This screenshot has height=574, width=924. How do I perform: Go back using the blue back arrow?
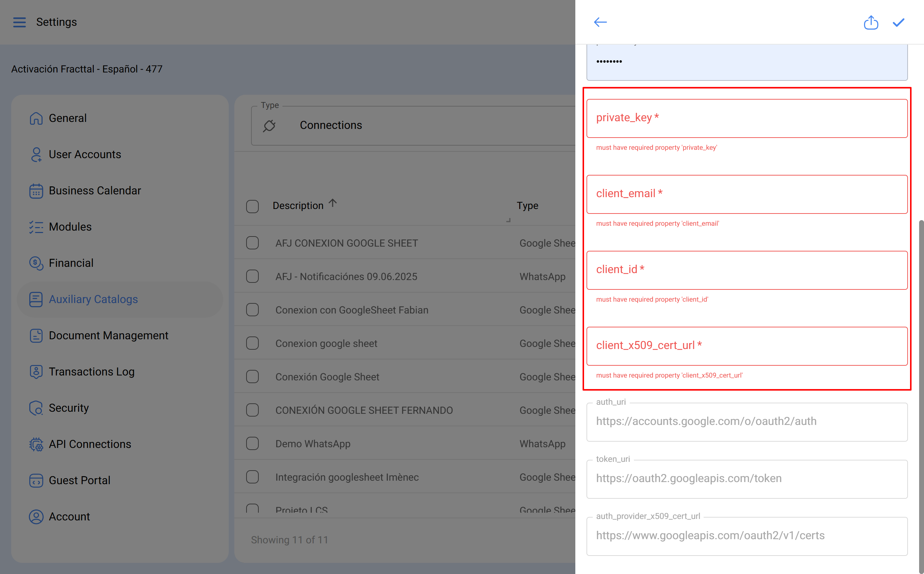pyautogui.click(x=600, y=22)
